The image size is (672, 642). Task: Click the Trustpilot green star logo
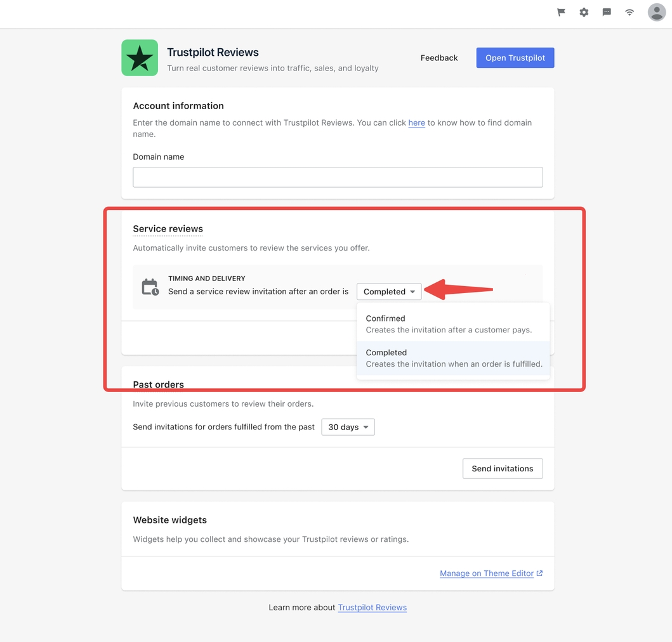click(140, 58)
